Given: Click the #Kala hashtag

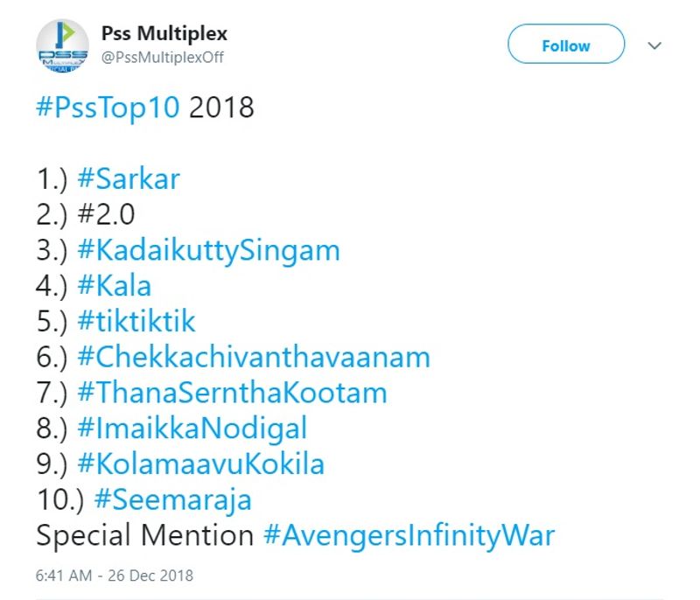Looking at the screenshot, I should pos(115,286).
